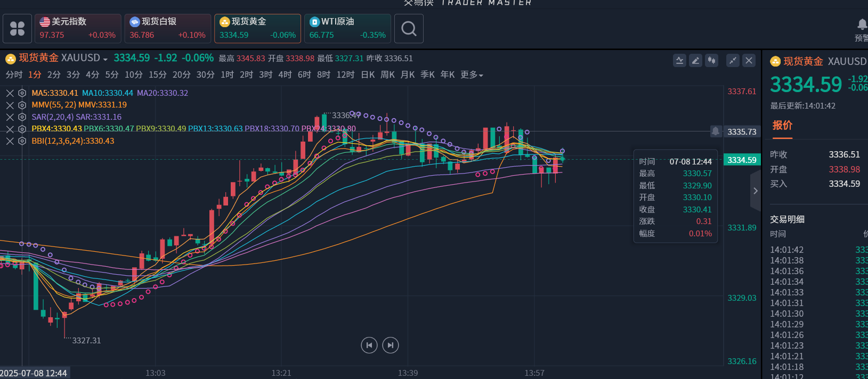This screenshot has height=379, width=868.
Task: Change chart style with candlestick icon
Action: click(x=711, y=61)
